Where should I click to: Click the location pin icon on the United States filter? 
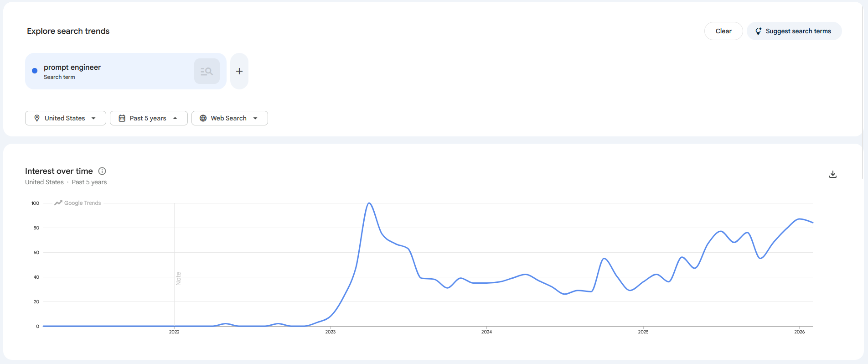point(37,118)
